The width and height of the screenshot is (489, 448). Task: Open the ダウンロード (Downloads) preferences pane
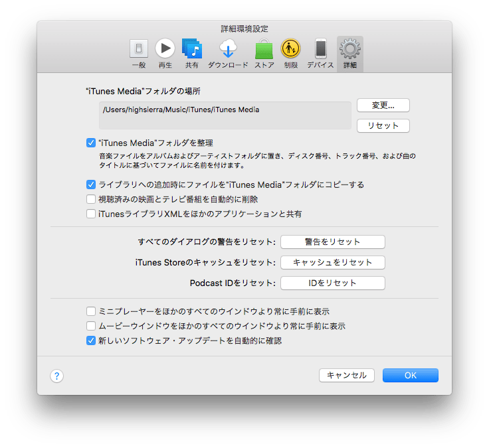coord(228,53)
